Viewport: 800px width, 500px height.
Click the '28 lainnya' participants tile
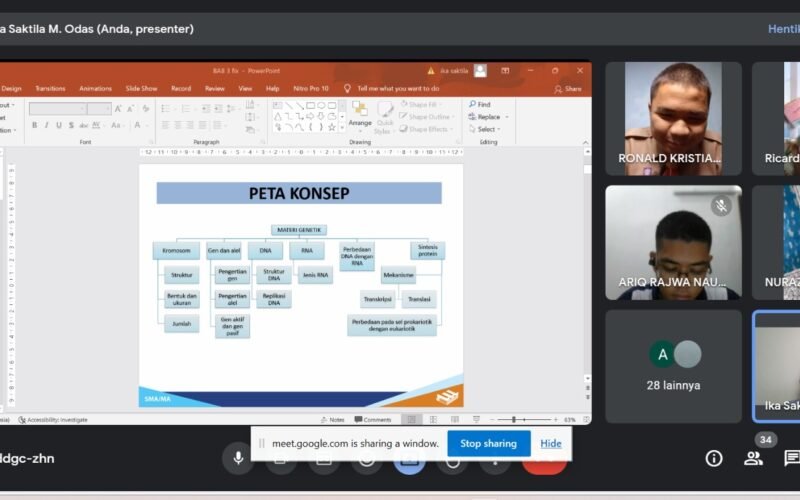point(673,365)
